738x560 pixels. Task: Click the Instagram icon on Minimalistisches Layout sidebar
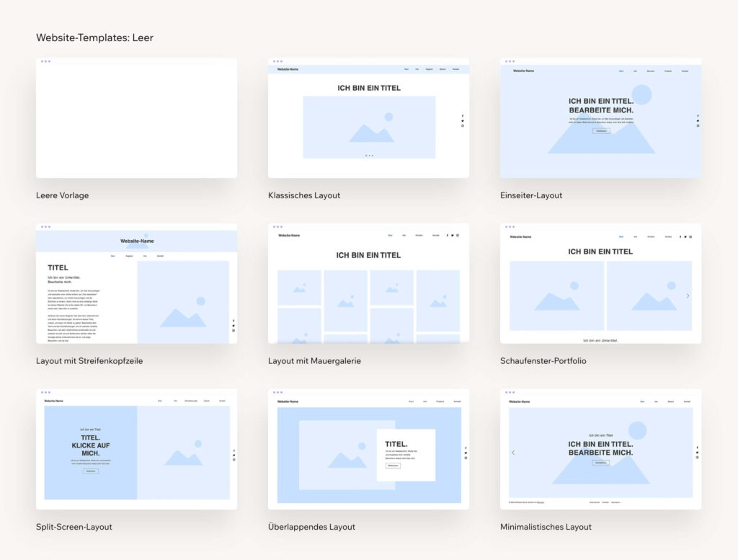(x=698, y=458)
